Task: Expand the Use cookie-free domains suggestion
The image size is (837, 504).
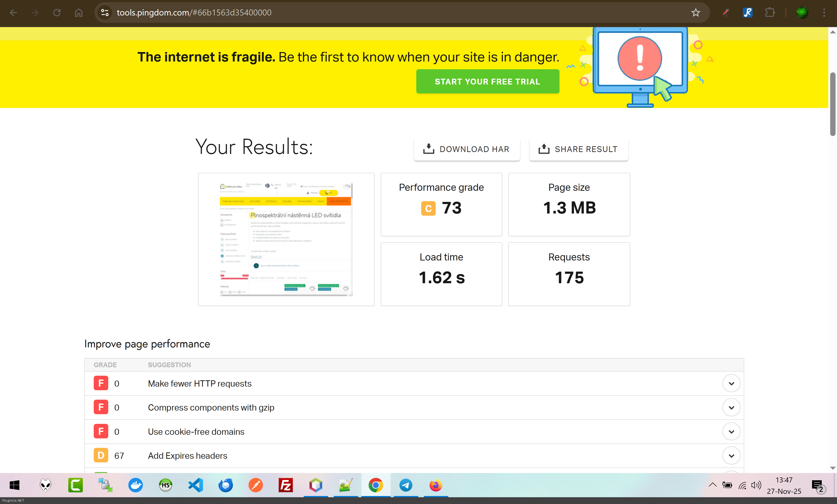Action: [x=731, y=432]
